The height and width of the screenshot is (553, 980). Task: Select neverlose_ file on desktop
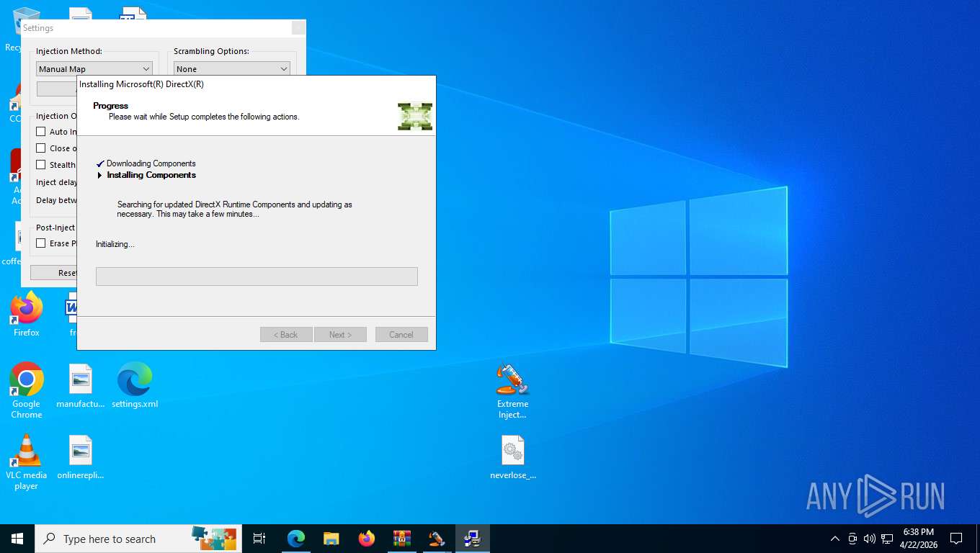[513, 457]
